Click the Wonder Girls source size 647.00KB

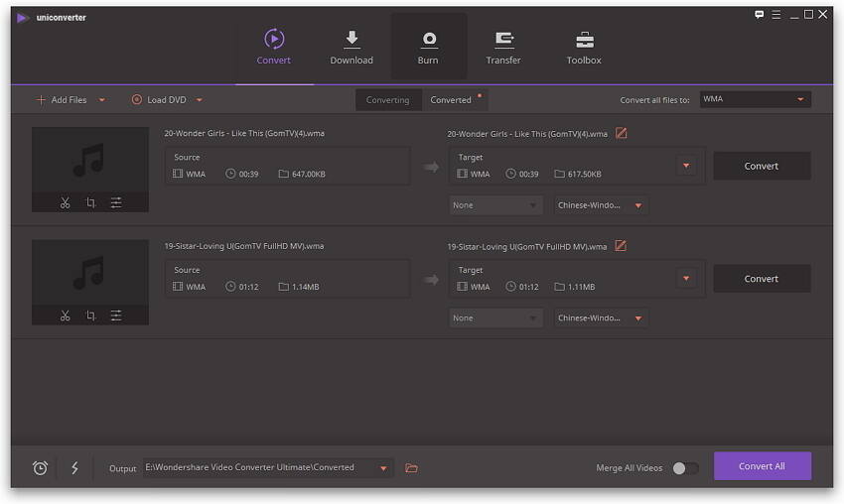click(308, 175)
